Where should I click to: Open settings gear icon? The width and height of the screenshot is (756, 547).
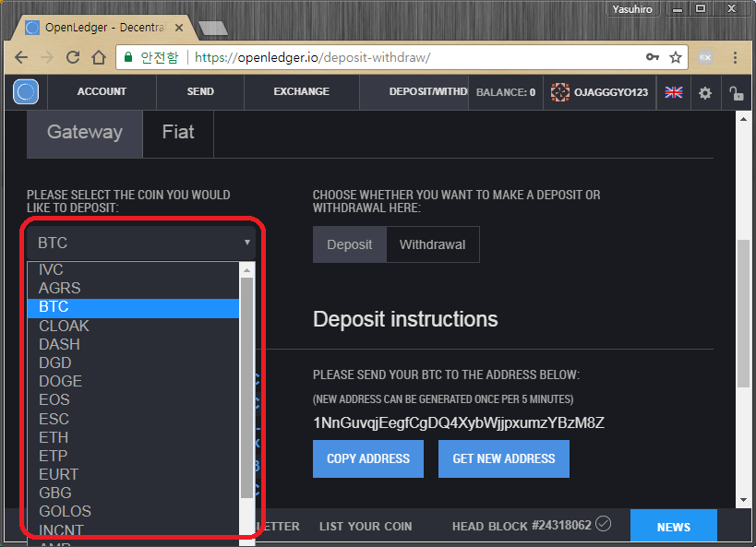pos(705,92)
